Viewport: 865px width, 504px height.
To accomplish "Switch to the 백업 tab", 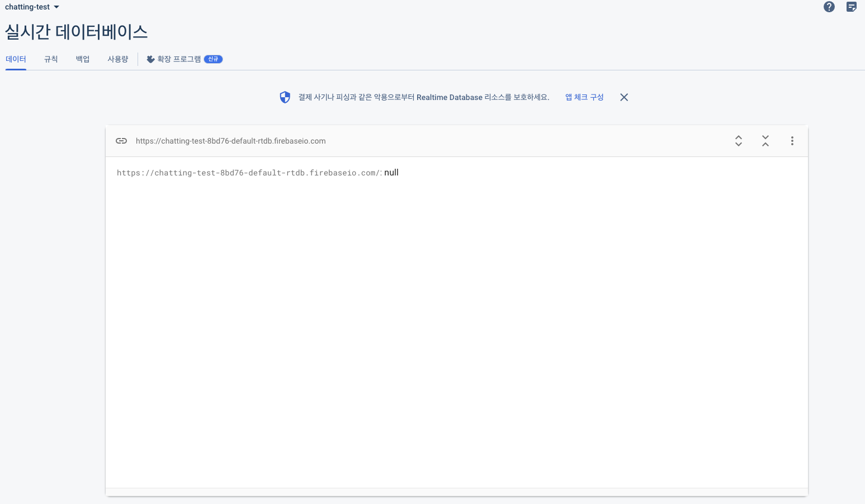I will [83, 59].
